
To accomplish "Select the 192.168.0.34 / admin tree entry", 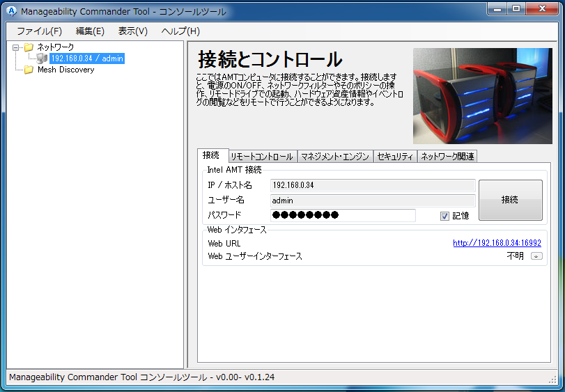I will 87,58.
